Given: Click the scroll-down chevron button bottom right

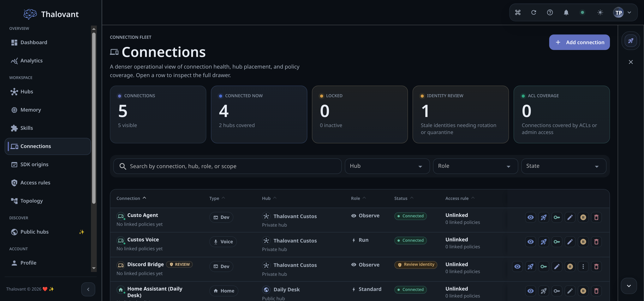Looking at the screenshot, I should tap(629, 286).
